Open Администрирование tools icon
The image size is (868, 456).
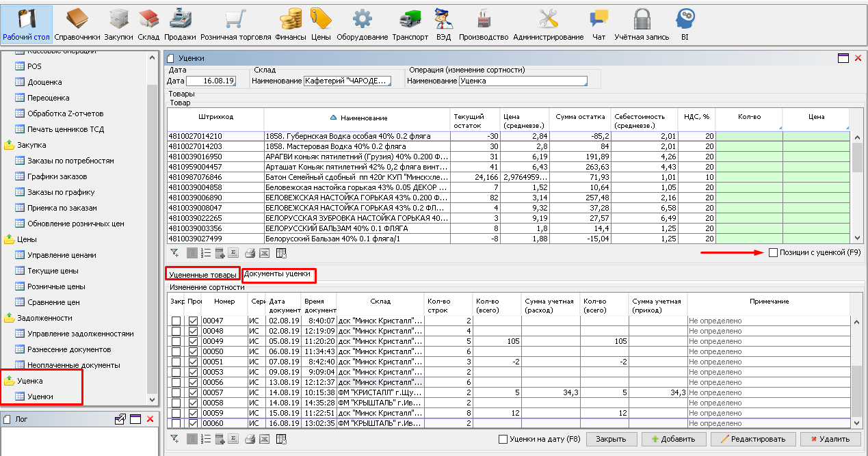click(548, 18)
